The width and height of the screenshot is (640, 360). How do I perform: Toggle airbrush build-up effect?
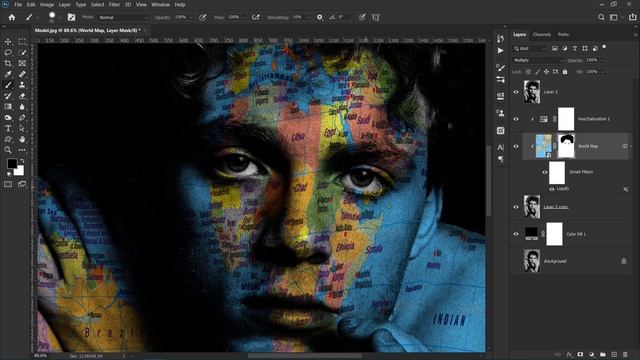(256, 17)
